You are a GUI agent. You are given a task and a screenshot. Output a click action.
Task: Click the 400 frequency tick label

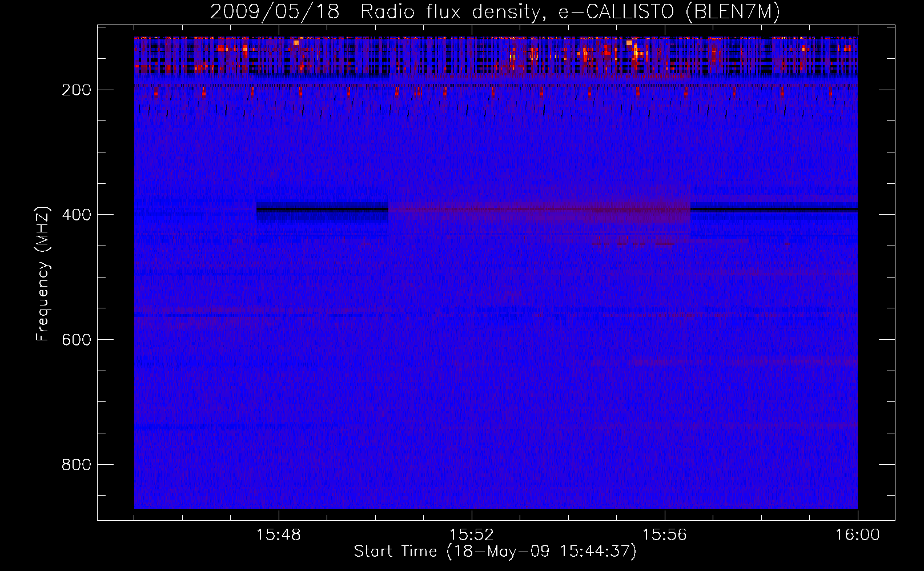[77, 215]
